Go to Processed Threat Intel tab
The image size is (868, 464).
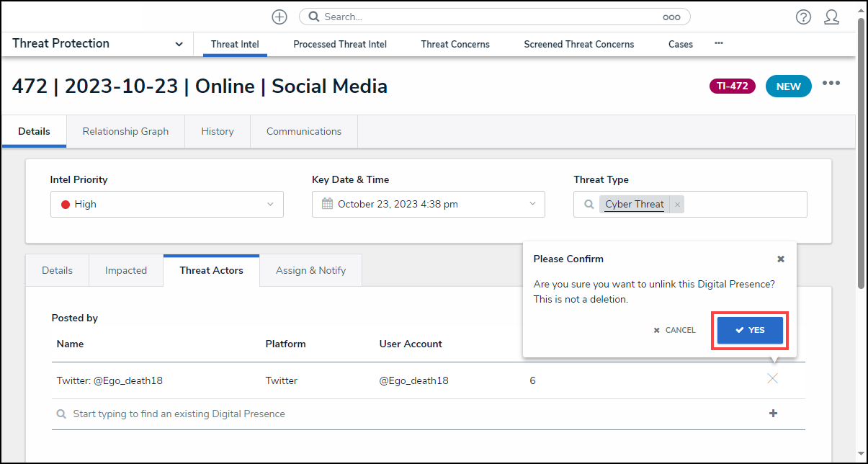[340, 45]
